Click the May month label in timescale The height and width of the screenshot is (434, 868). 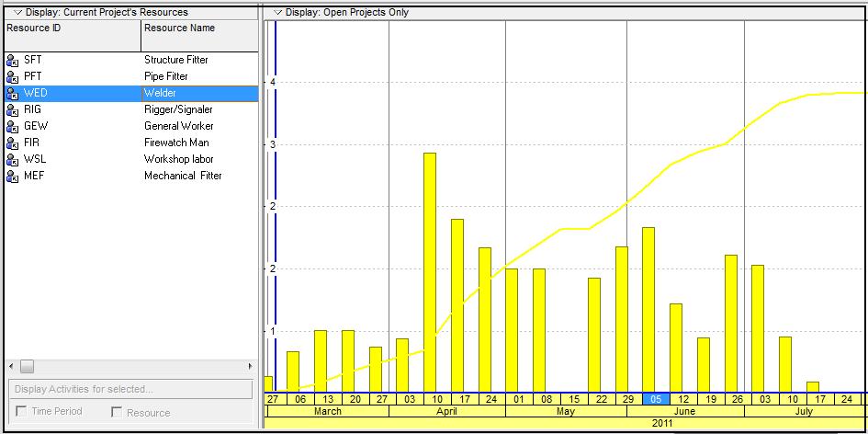tap(566, 411)
